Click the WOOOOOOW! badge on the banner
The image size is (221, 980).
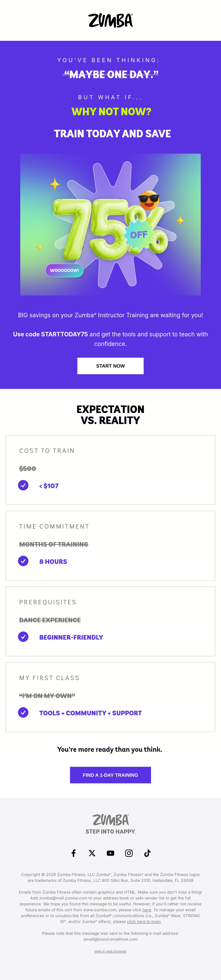coord(64,271)
